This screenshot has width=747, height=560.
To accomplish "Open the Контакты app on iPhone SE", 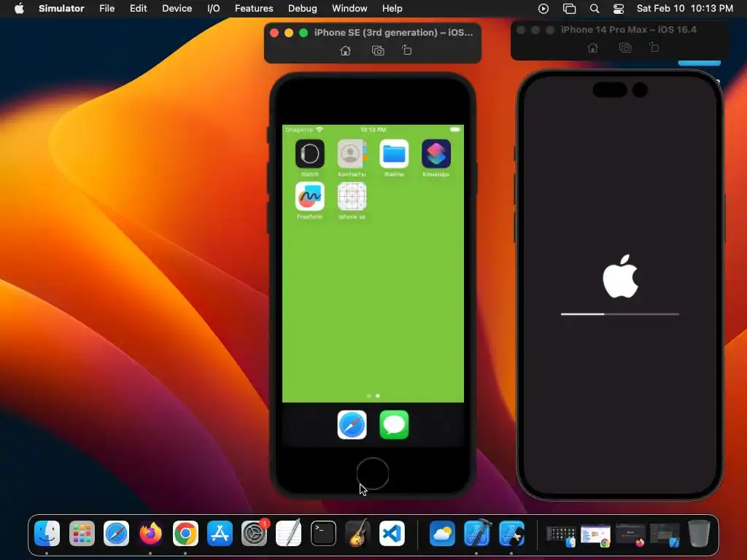I will (352, 154).
